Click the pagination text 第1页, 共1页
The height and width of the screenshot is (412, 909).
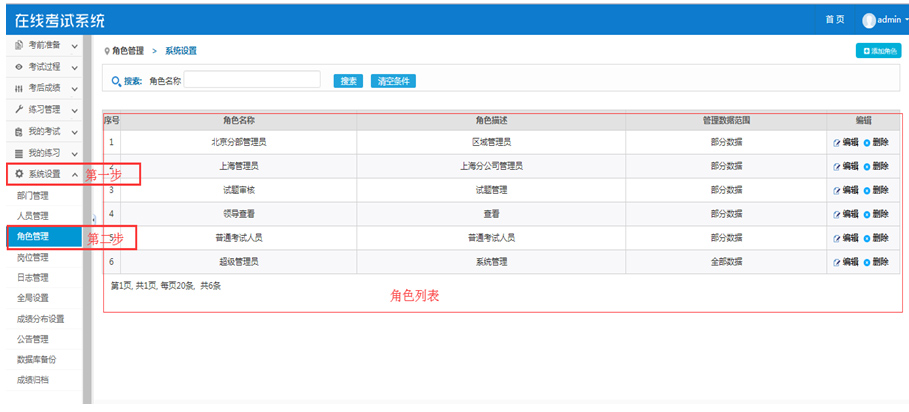tap(134, 286)
